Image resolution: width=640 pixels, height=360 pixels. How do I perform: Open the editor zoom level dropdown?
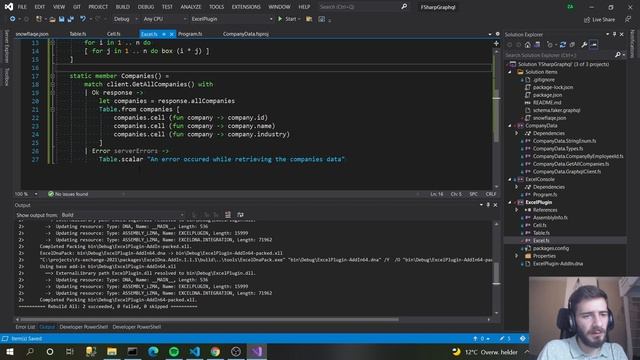tap(36, 194)
